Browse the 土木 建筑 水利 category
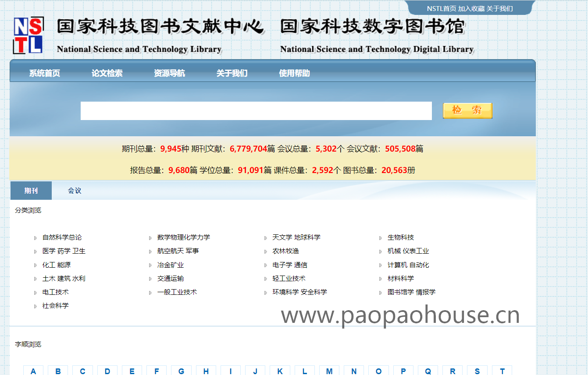Screen dimensions: 588x375 click(x=64, y=279)
